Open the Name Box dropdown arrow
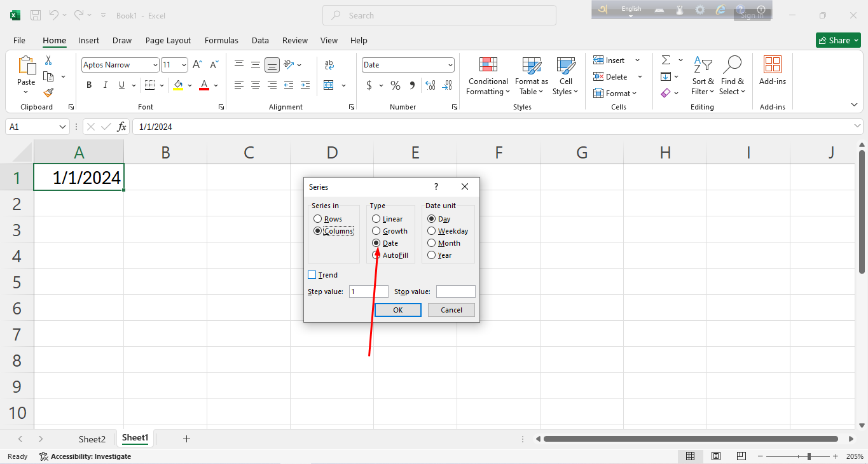Viewport: 868px width, 464px height. coord(62,127)
